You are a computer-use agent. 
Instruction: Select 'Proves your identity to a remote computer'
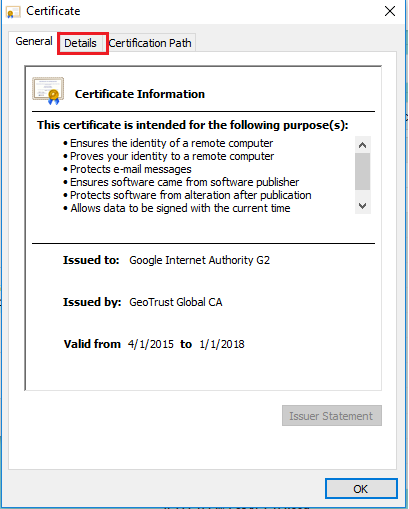(172, 156)
